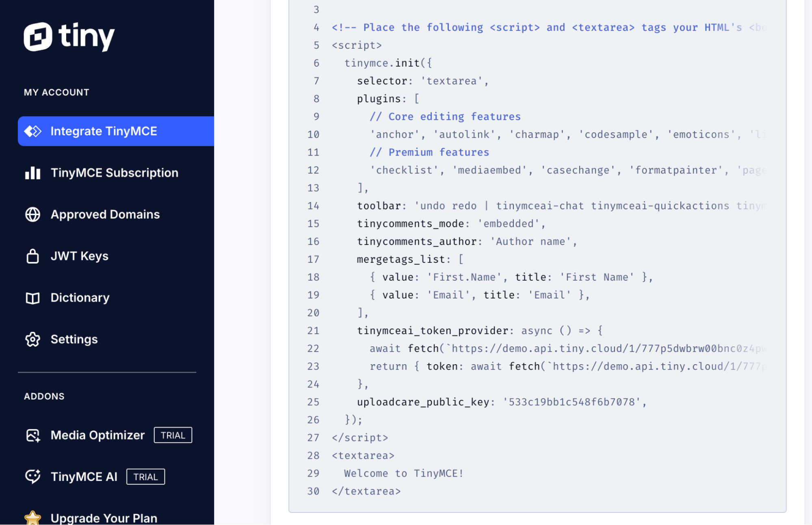Click line number 14 in the gutter
The width and height of the screenshot is (812, 525).
pos(313,206)
